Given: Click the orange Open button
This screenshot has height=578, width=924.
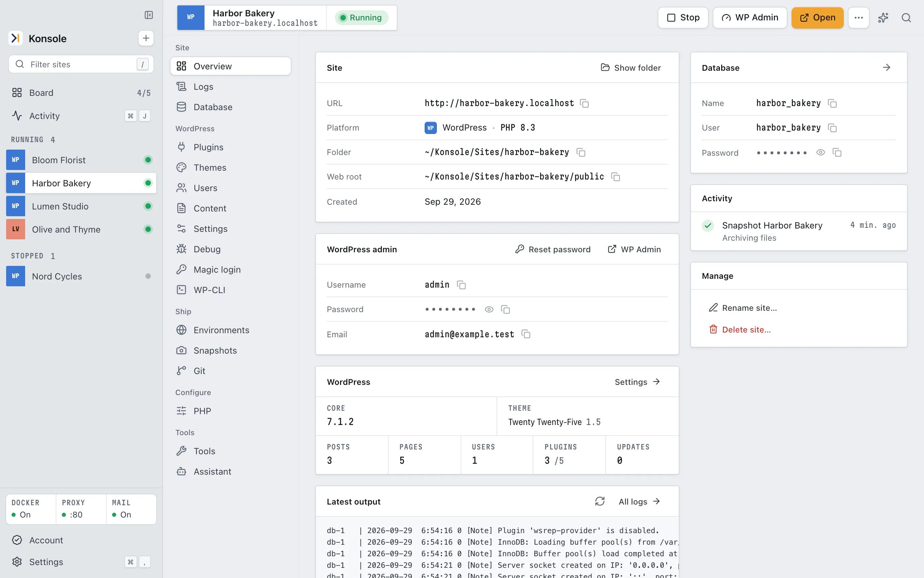Looking at the screenshot, I should pyautogui.click(x=817, y=18).
